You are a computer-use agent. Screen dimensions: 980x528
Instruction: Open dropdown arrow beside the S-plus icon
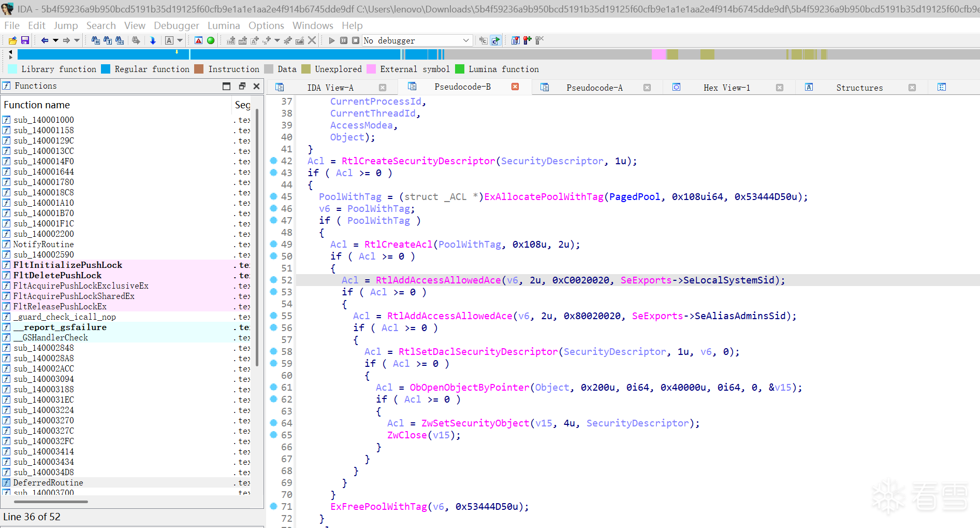pos(277,40)
